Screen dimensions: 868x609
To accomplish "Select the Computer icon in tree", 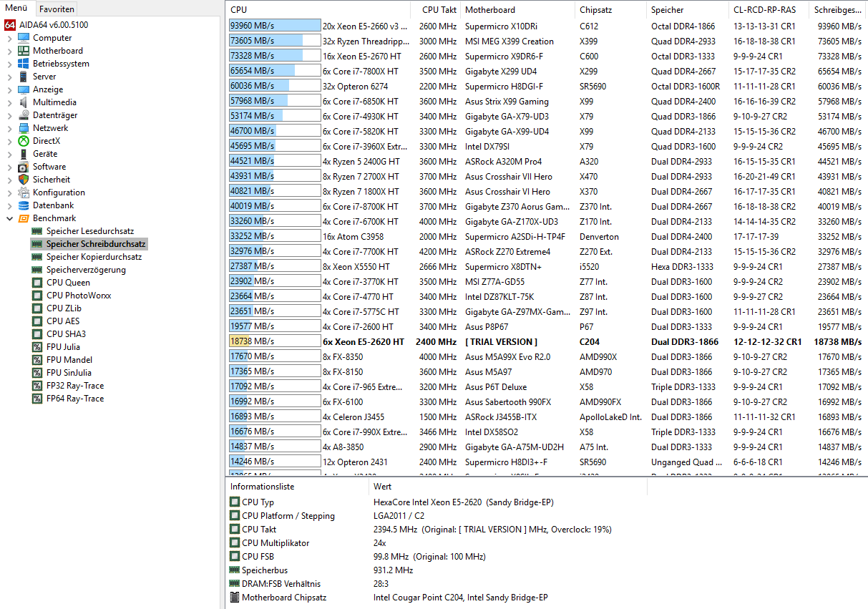I will (24, 38).
